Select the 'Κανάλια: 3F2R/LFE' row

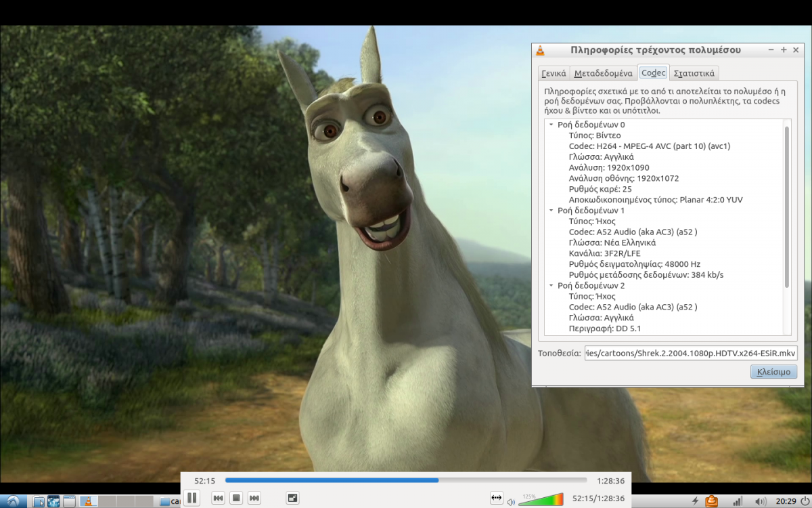[604, 253]
